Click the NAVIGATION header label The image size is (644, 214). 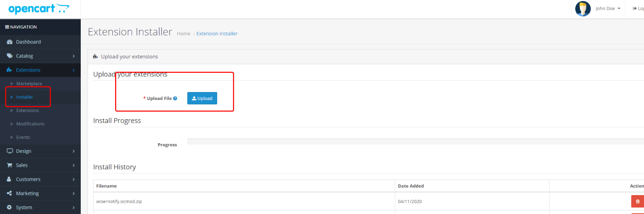[23, 27]
